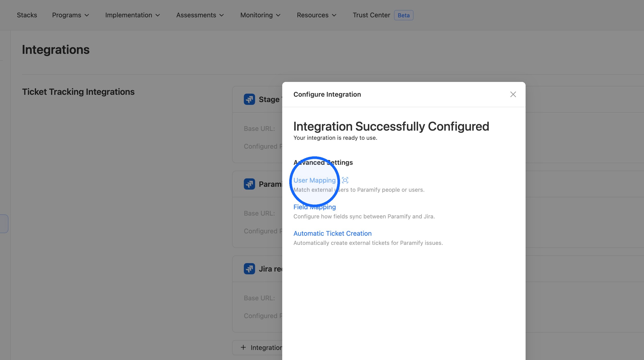Click the expand icon beside User Mapping
Screen dimensions: 644x360
[x=345, y=180]
